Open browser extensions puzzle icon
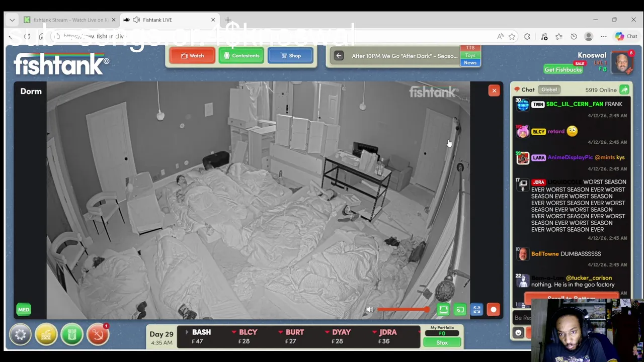This screenshot has width=644, height=362. click(x=527, y=36)
